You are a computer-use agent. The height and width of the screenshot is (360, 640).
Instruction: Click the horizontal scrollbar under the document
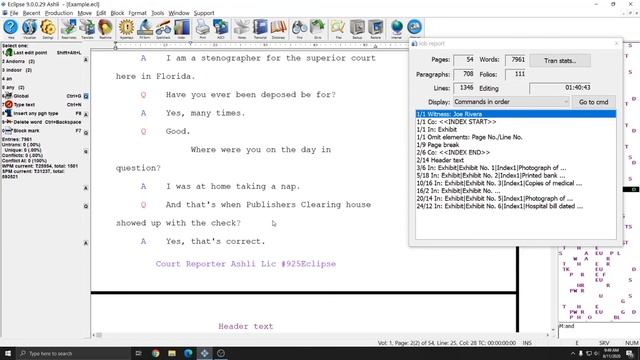point(322,335)
